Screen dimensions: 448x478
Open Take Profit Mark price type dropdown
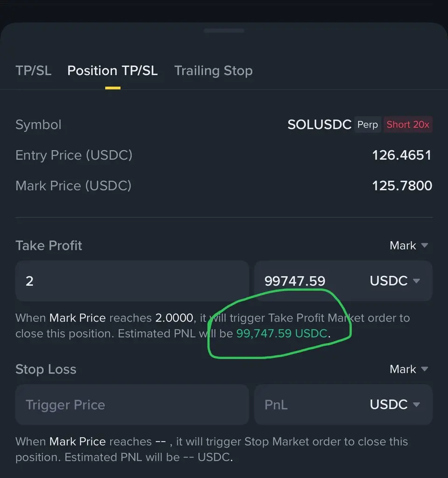(x=409, y=246)
